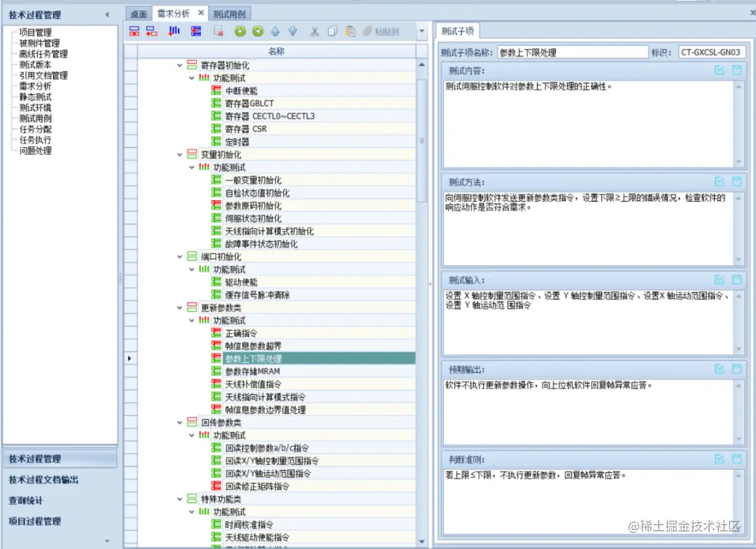Click save icon in 测试输入 header
This screenshot has width=756, height=549.
coord(736,280)
